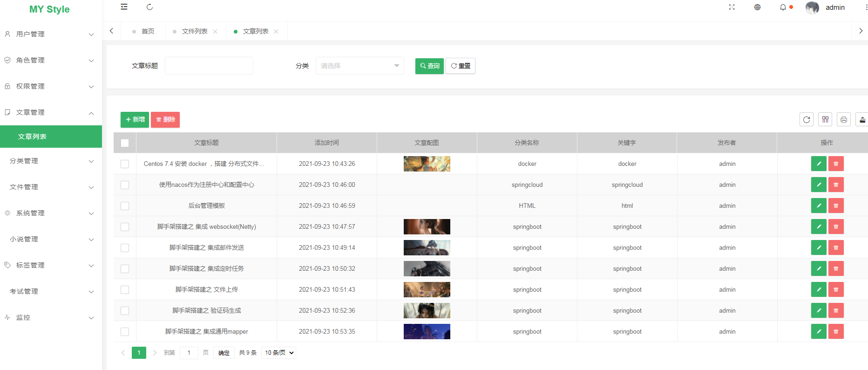Switch to the 文件列表 tab
This screenshot has width=868, height=370.
pyautogui.click(x=194, y=31)
